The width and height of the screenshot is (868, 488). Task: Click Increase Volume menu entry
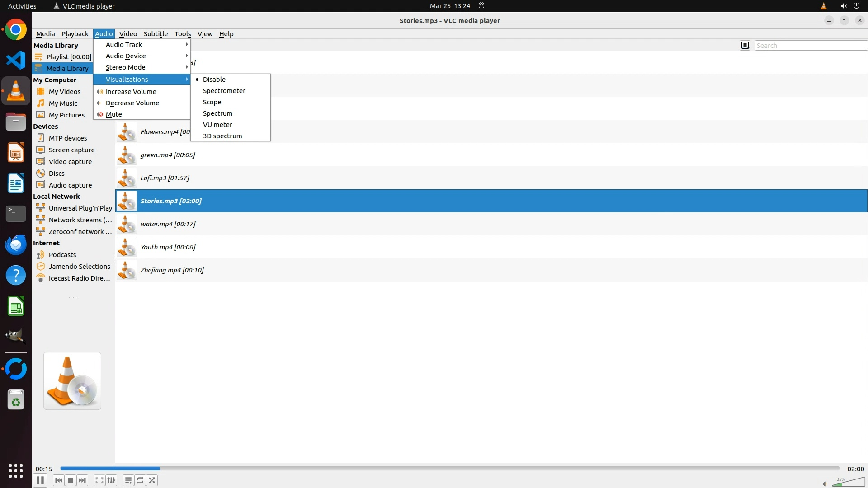point(131,92)
